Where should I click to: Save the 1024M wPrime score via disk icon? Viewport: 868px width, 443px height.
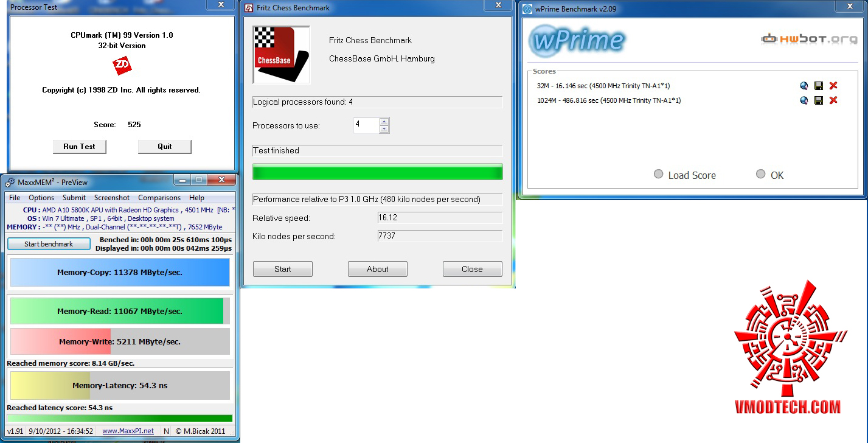pyautogui.click(x=819, y=100)
